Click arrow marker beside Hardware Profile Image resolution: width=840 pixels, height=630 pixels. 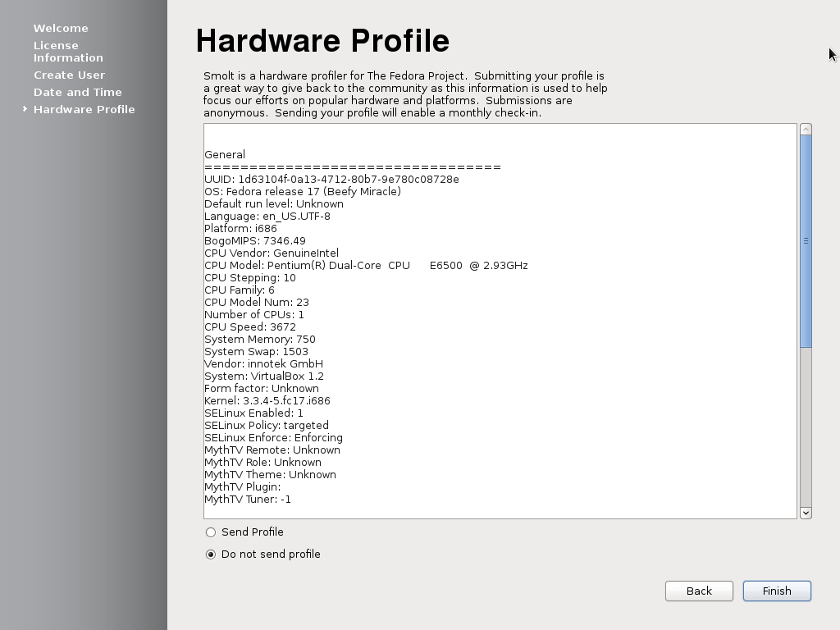pyautogui.click(x=25, y=109)
